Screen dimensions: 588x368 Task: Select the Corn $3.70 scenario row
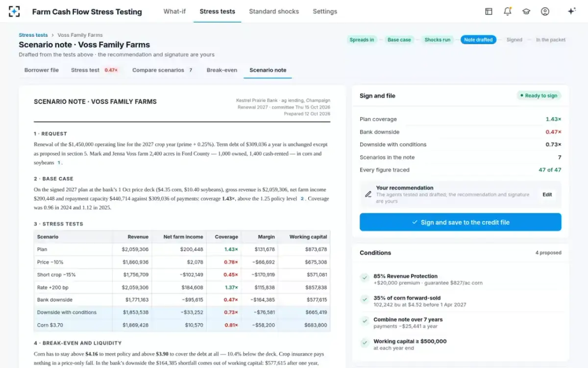tap(182, 325)
